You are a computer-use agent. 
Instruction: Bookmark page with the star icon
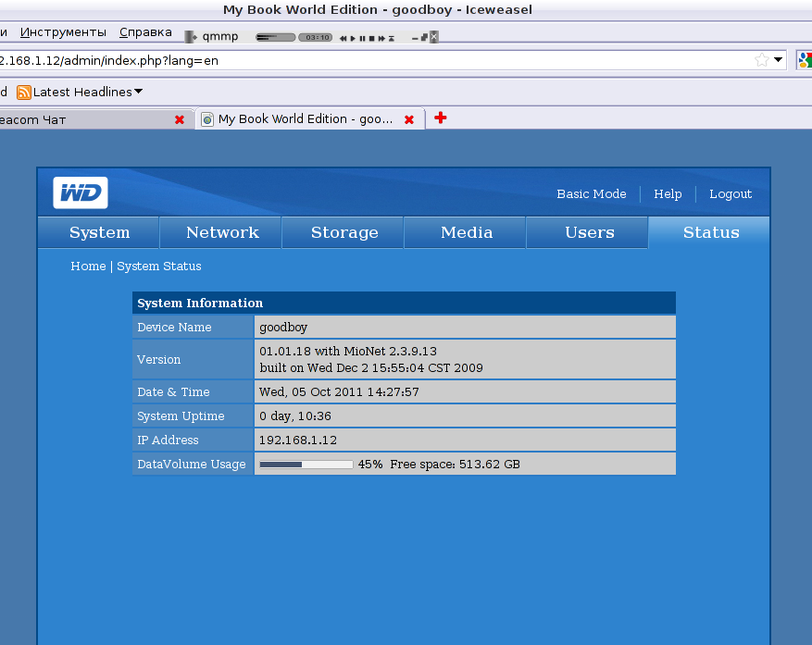coord(761,60)
